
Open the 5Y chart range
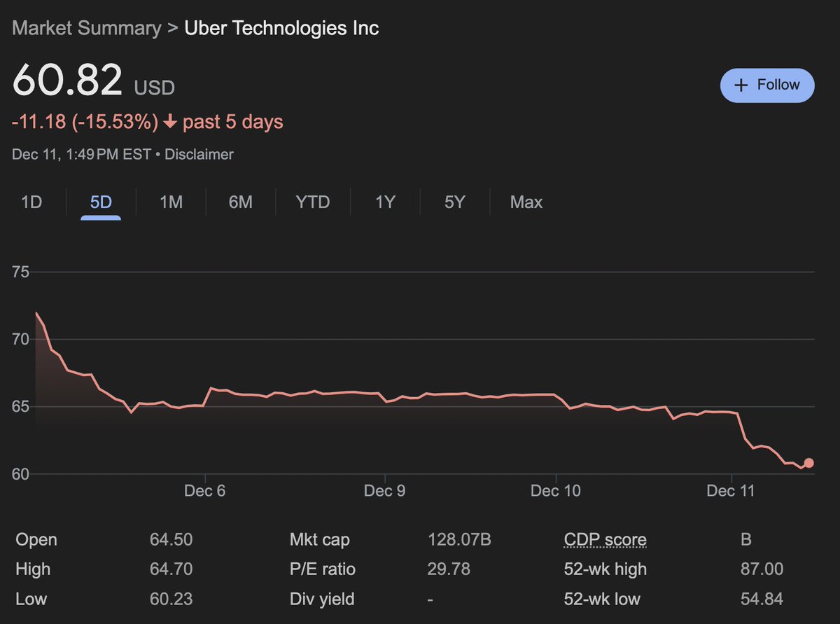454,202
